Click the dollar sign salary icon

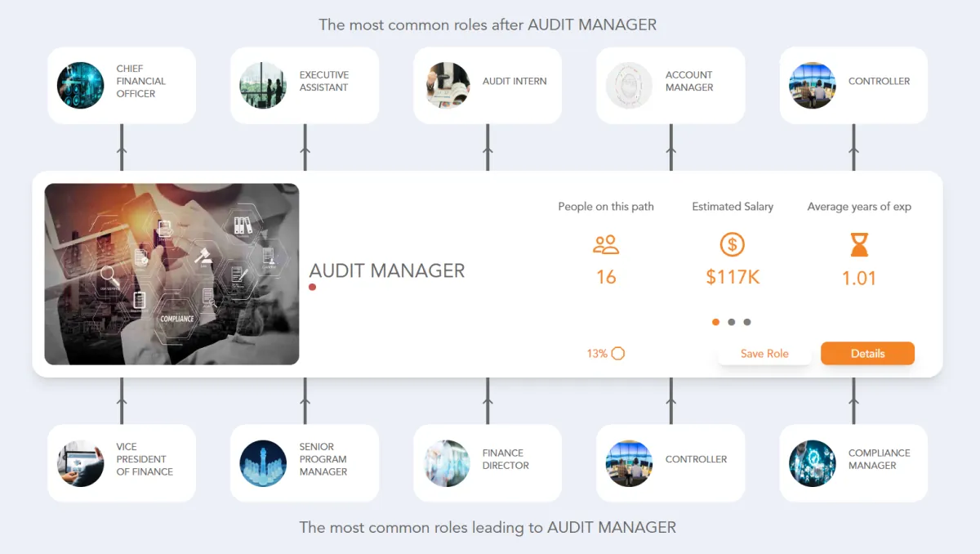pos(733,244)
